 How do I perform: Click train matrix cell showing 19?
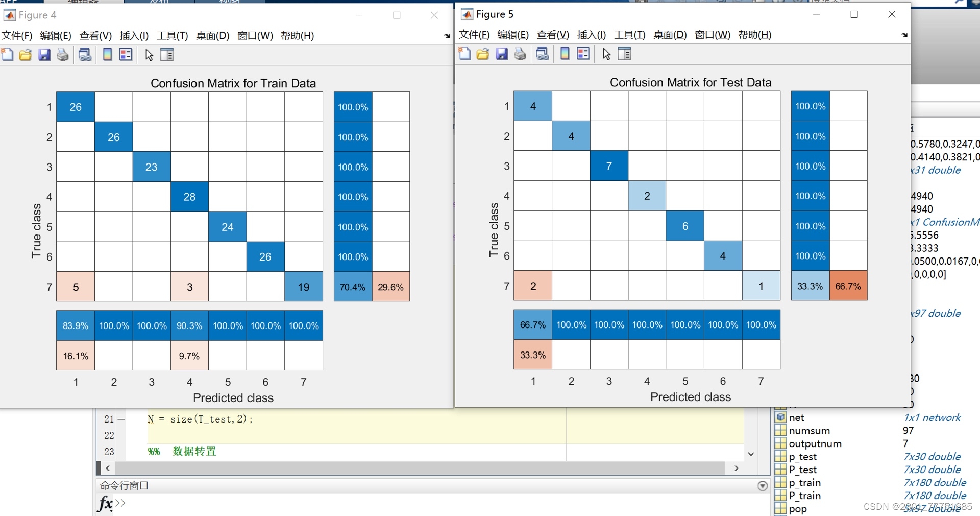coord(304,287)
